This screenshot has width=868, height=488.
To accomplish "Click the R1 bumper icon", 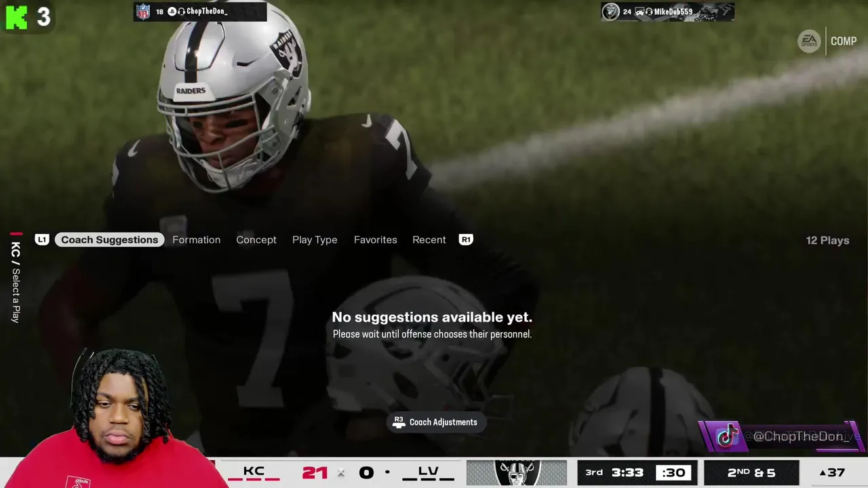I will (x=466, y=240).
